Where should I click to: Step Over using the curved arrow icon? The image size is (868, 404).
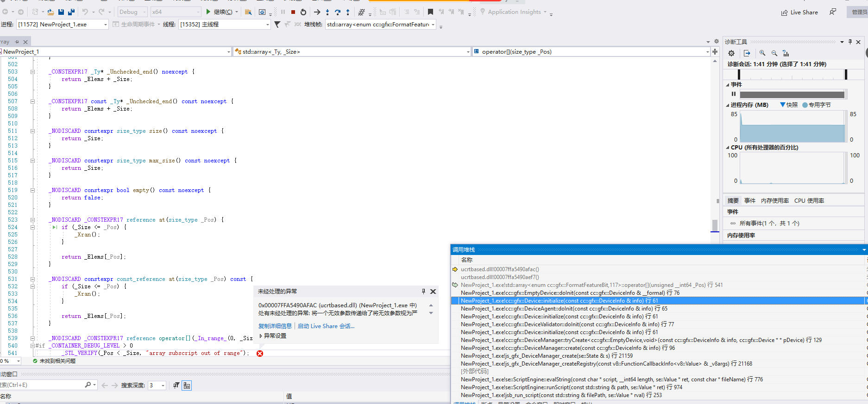338,12
